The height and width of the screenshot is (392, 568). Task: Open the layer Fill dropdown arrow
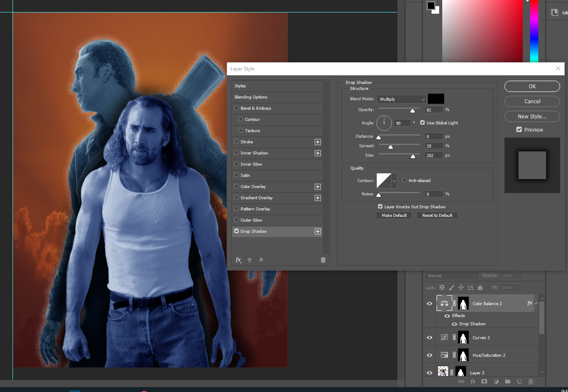[x=518, y=287]
